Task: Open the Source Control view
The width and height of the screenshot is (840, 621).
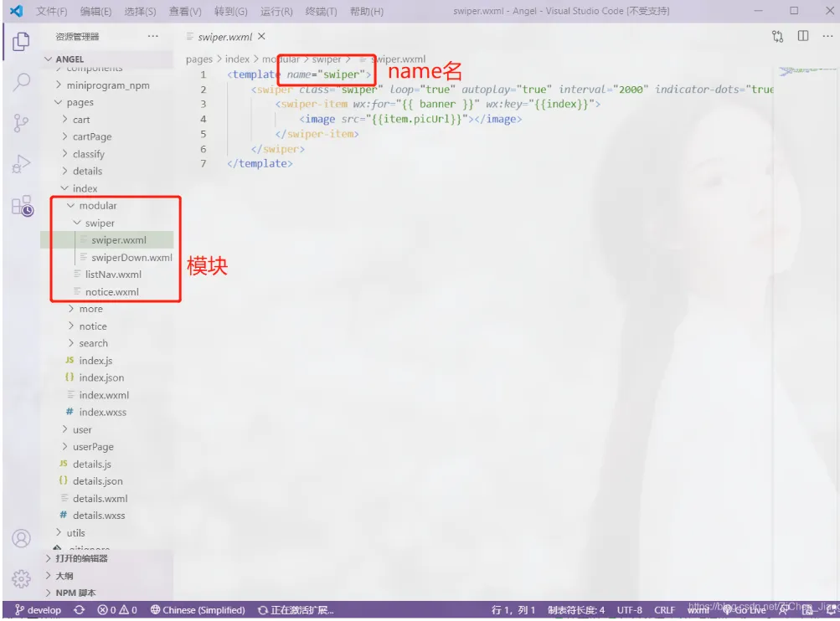Action: [21, 122]
